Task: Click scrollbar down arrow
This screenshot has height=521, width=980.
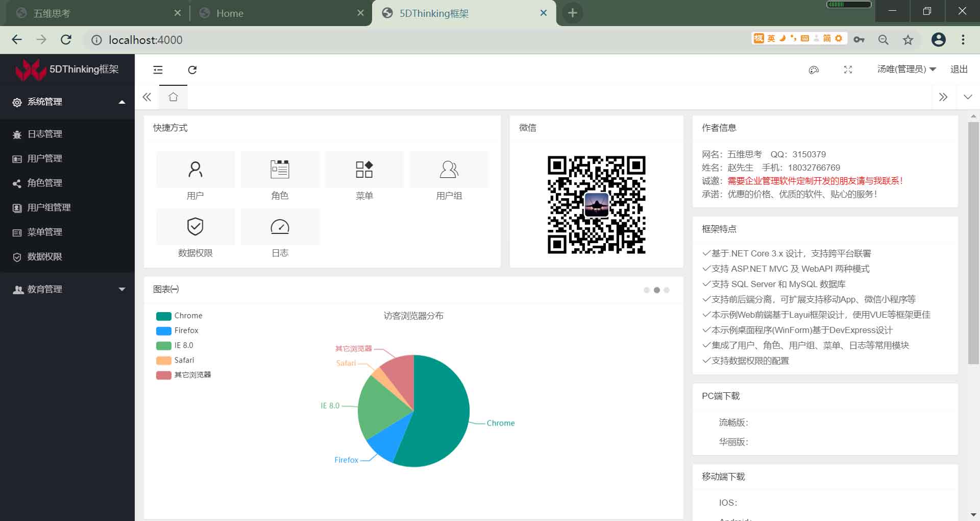Action: pyautogui.click(x=973, y=515)
